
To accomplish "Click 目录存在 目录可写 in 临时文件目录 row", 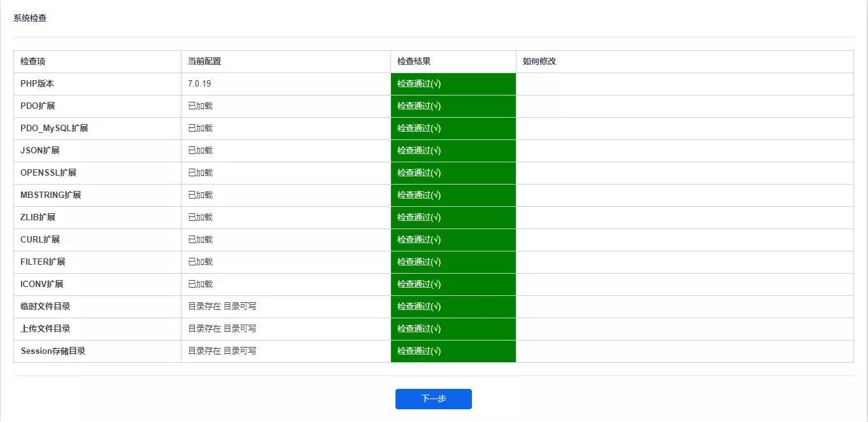I will [222, 307].
